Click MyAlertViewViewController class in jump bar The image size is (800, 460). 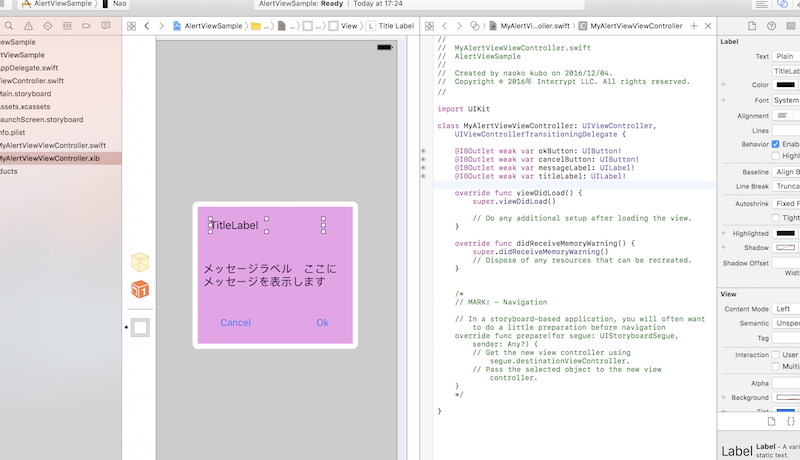click(631, 26)
